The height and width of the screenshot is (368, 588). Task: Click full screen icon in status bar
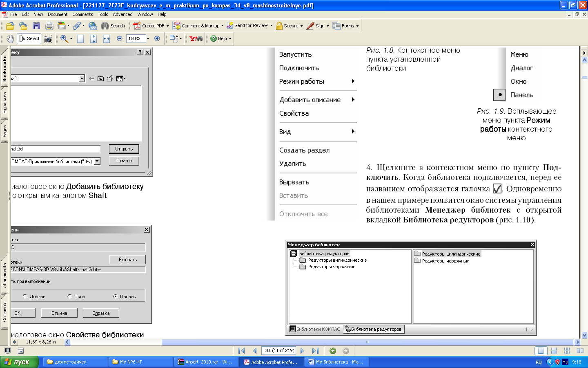pos(7,350)
